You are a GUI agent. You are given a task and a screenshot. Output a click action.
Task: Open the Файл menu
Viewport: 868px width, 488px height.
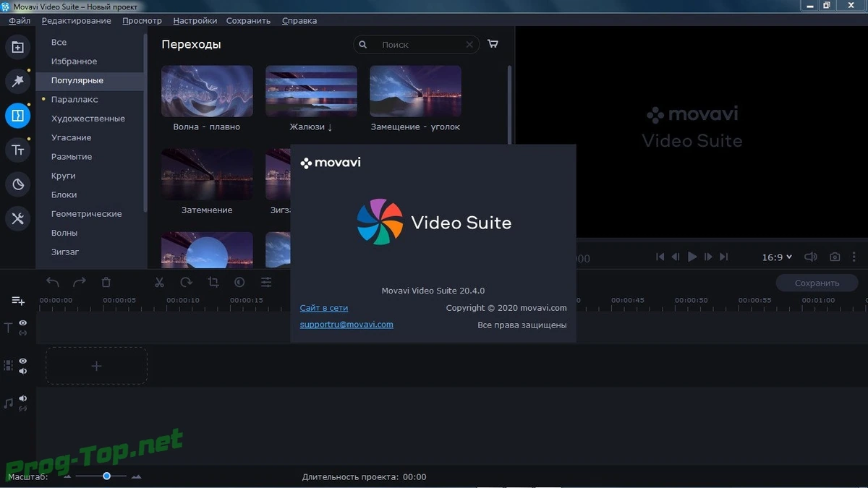pyautogui.click(x=20, y=20)
